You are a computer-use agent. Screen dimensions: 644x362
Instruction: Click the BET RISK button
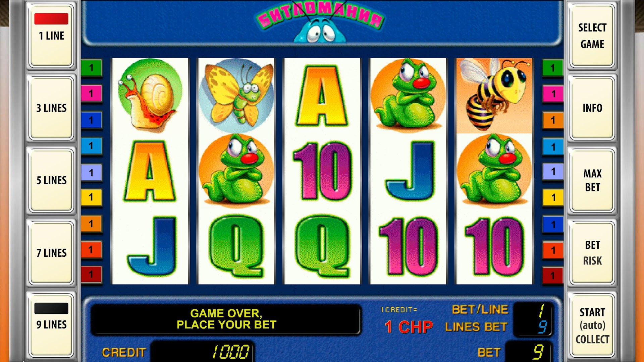coord(592,252)
